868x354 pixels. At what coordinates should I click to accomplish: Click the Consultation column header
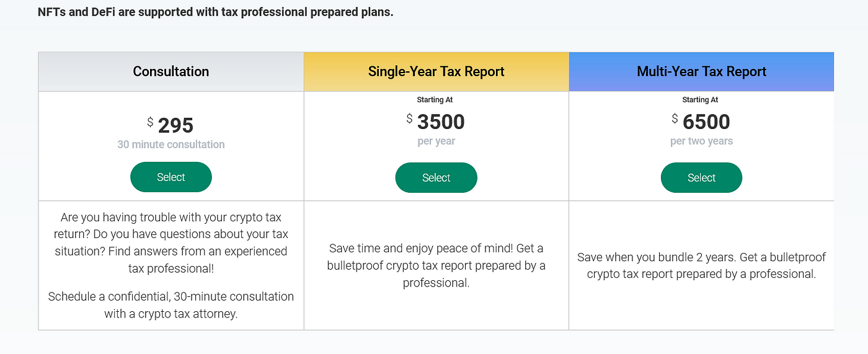pos(170,72)
